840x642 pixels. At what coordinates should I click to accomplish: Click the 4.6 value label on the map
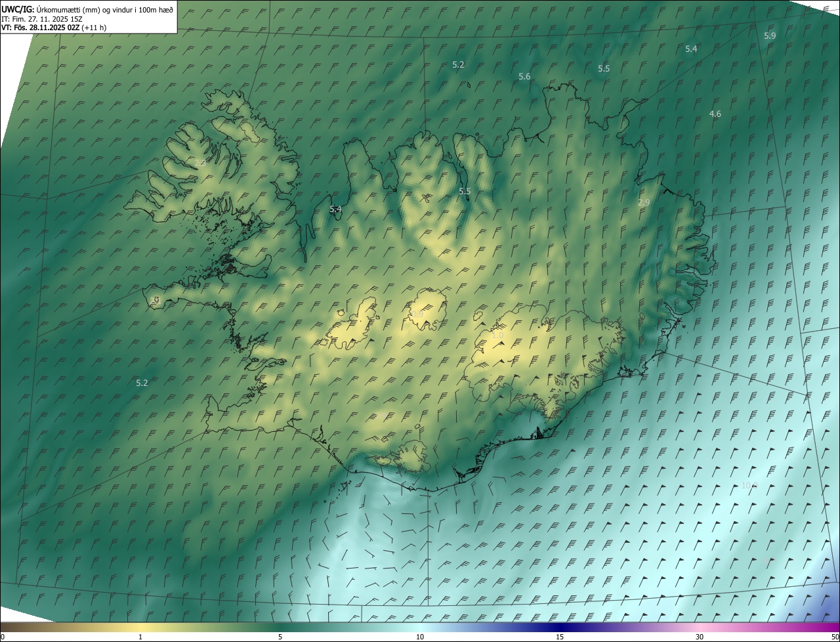[x=715, y=114]
